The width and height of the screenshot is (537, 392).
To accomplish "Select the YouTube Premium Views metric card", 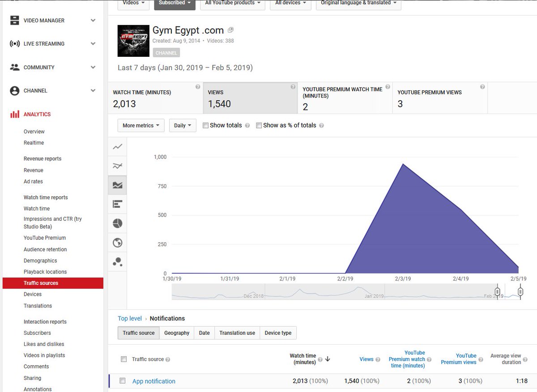I will click(x=440, y=98).
